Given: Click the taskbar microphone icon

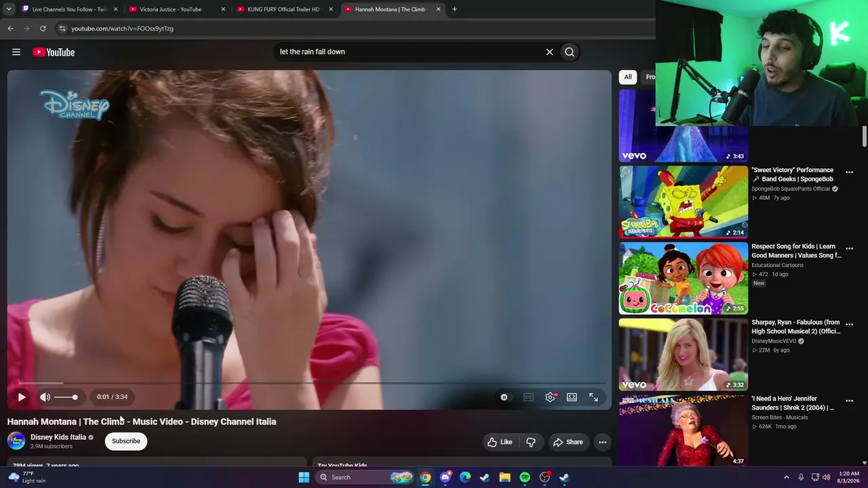Looking at the screenshot, I should click(x=801, y=477).
